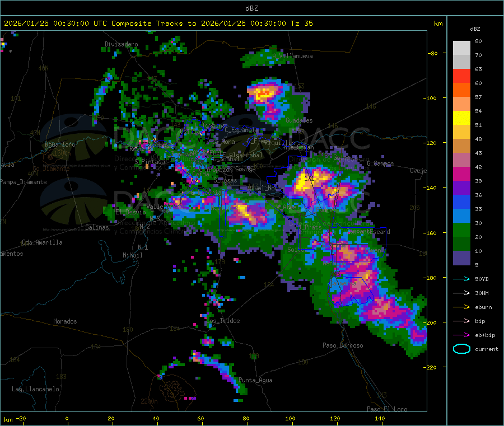504x426 pixels.
Task: Click the -100 km tick on right axis
Action: (x=430, y=98)
